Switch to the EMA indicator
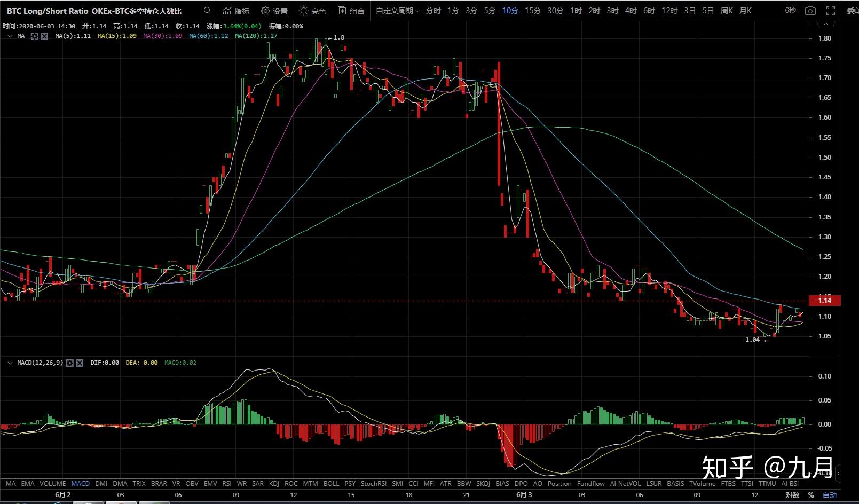Image resolution: width=859 pixels, height=504 pixels. pyautogui.click(x=28, y=484)
